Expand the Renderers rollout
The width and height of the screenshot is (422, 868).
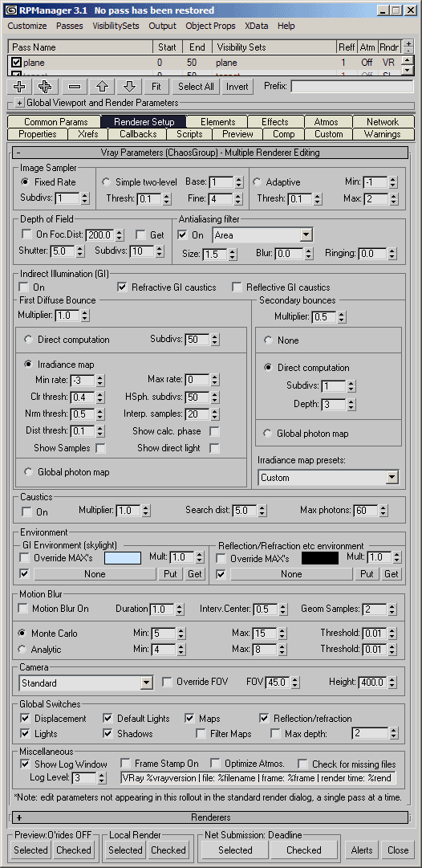coord(210,817)
